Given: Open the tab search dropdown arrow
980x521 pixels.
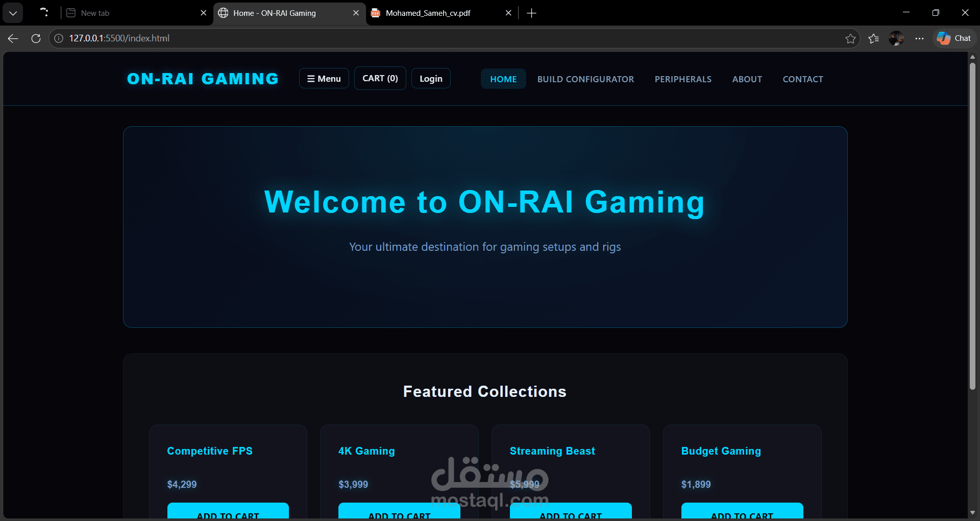Looking at the screenshot, I should (x=13, y=13).
